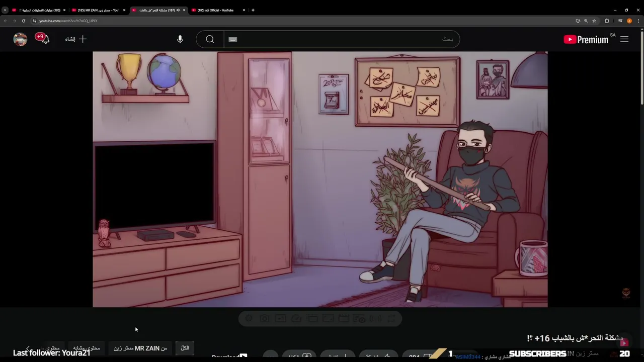The height and width of the screenshot is (362, 644).
Task: Close the aLi Official browser tab
Action: point(244,10)
